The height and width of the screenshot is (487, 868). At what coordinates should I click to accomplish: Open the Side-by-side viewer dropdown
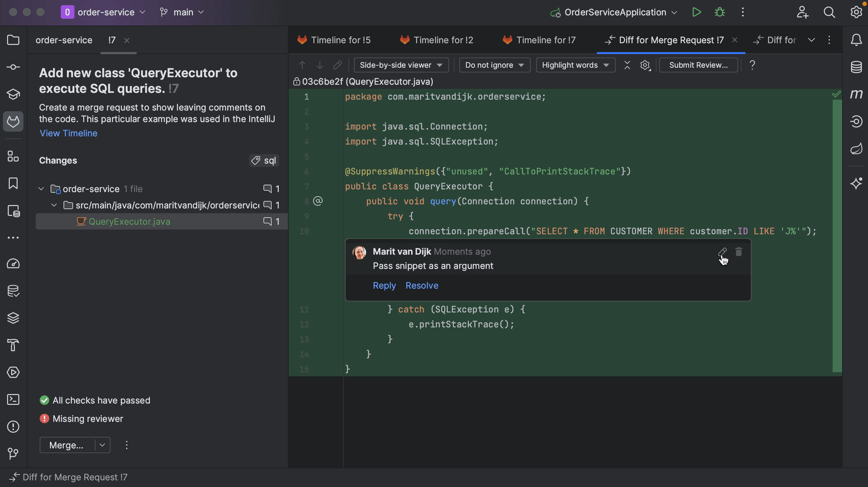pyautogui.click(x=401, y=65)
